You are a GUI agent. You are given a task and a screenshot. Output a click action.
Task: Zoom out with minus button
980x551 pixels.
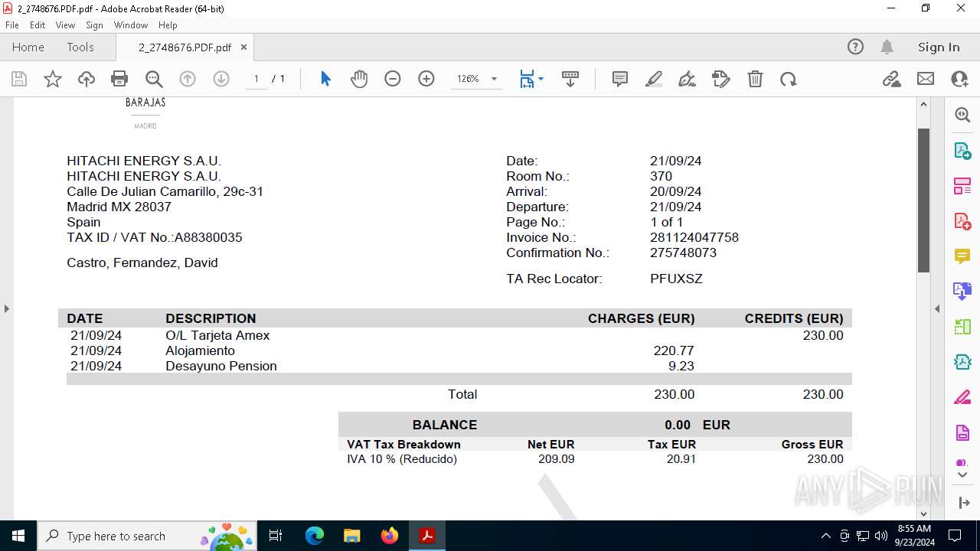[393, 79]
